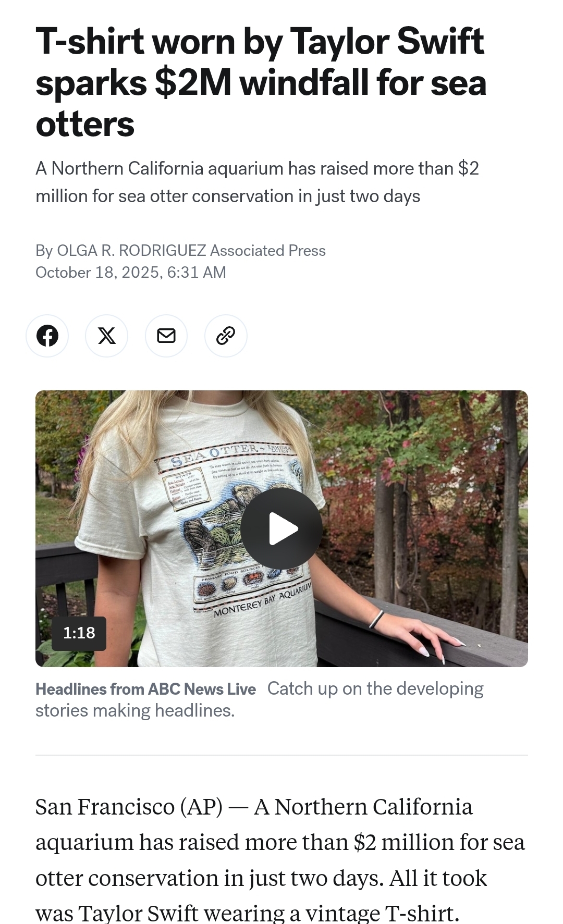Tap the 'Catch up on the developing stories' text

[x=375, y=689]
